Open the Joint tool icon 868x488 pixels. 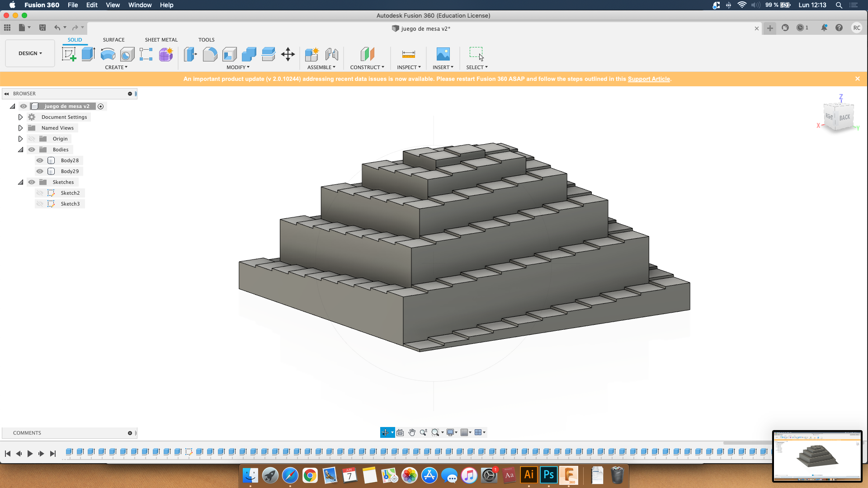pyautogui.click(x=331, y=54)
